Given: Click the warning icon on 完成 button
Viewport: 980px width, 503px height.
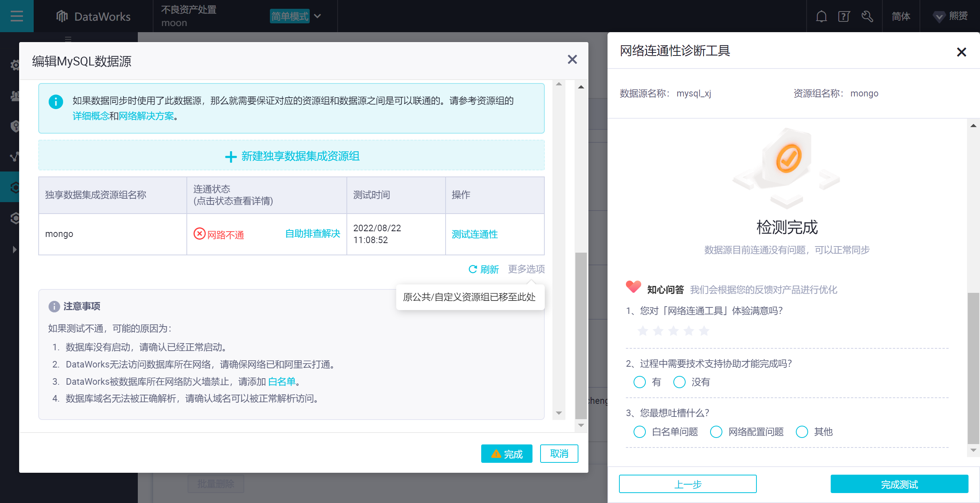Looking at the screenshot, I should coord(496,454).
